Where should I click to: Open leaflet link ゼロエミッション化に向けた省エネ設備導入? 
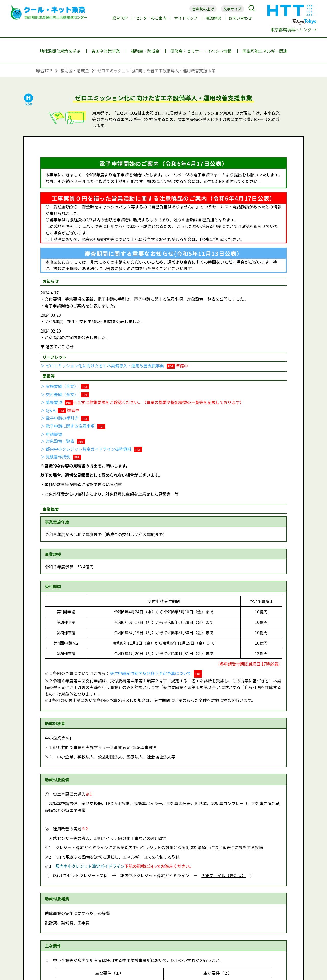pyautogui.click(x=105, y=366)
